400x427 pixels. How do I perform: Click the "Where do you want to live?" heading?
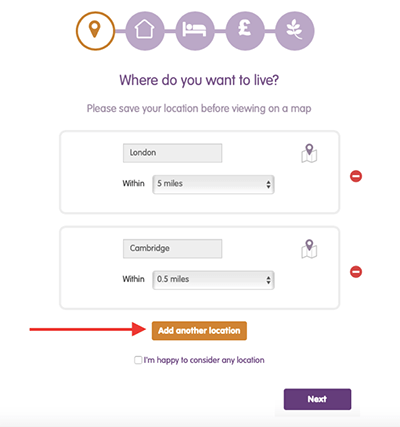[199, 80]
